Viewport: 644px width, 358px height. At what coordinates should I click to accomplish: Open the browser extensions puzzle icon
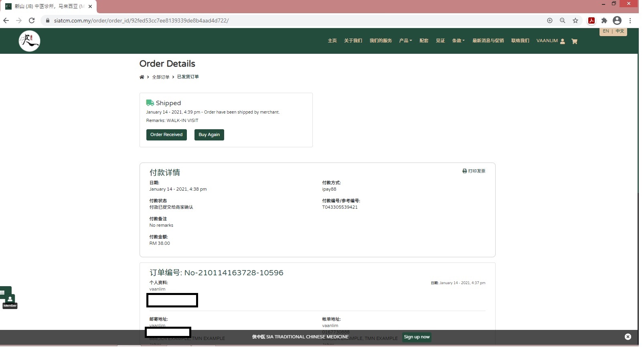point(604,20)
